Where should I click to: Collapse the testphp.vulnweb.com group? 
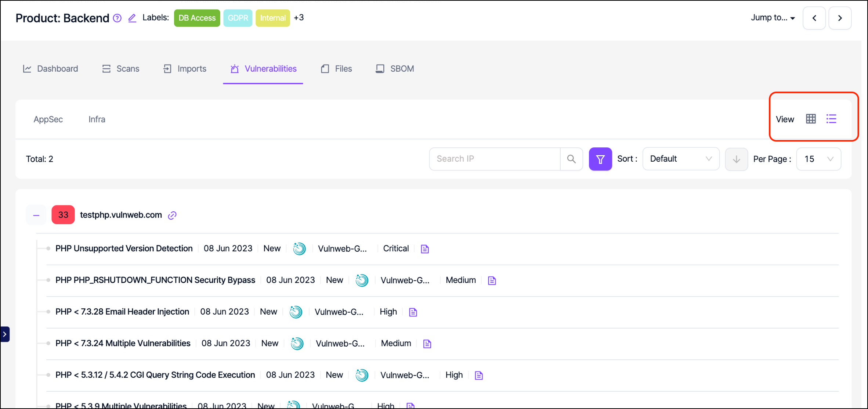pos(36,215)
